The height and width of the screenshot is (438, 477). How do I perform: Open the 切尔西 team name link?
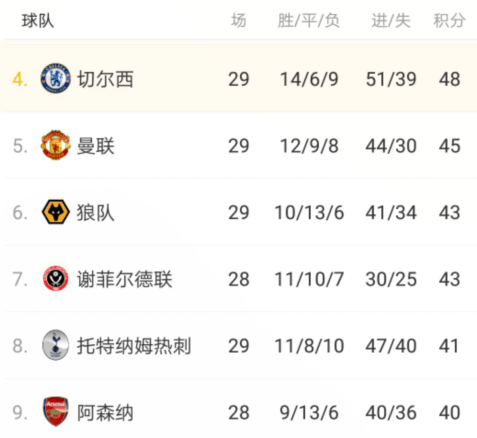click(x=105, y=79)
